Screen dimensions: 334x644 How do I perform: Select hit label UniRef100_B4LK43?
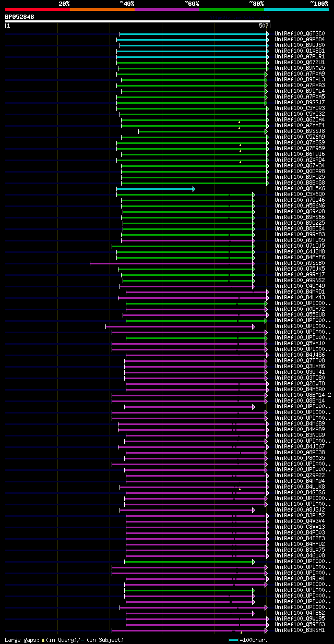click(x=300, y=297)
